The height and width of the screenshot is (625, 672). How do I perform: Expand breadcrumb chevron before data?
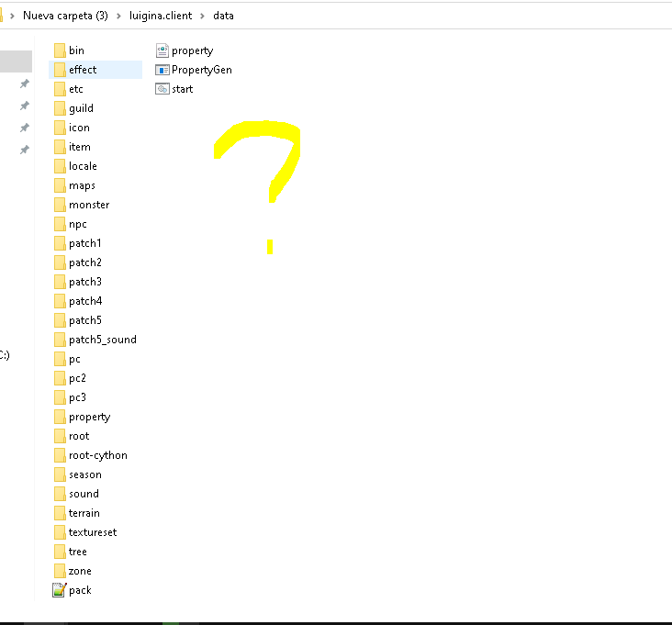(202, 16)
